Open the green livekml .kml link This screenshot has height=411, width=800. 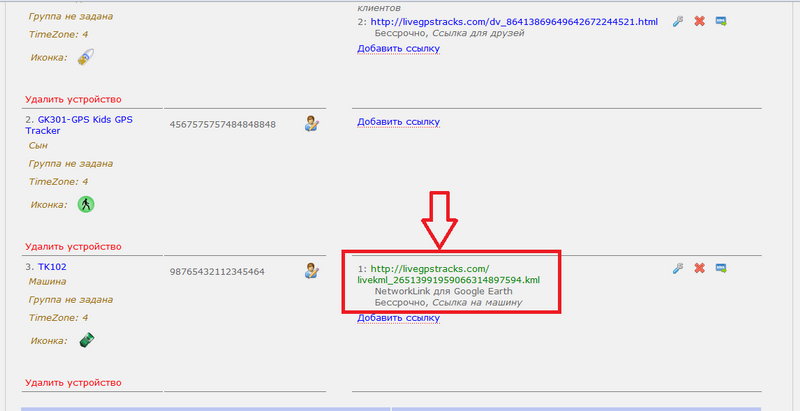448,274
